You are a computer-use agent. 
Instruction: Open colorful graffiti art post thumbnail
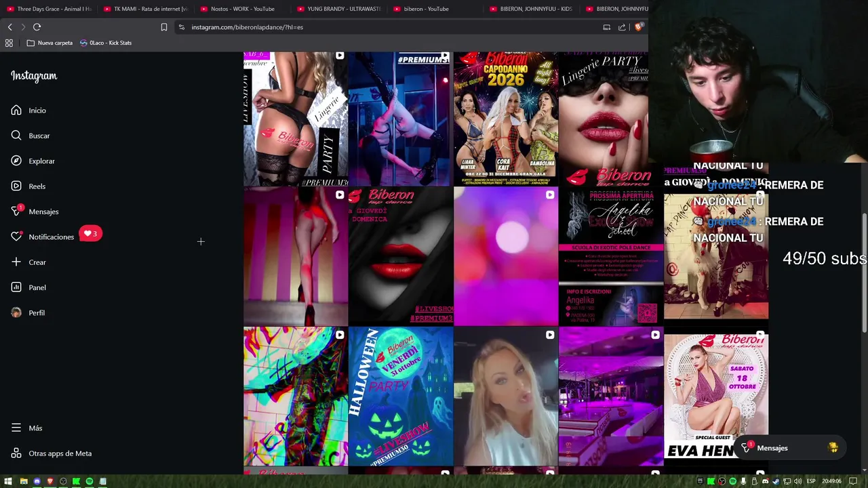296,396
